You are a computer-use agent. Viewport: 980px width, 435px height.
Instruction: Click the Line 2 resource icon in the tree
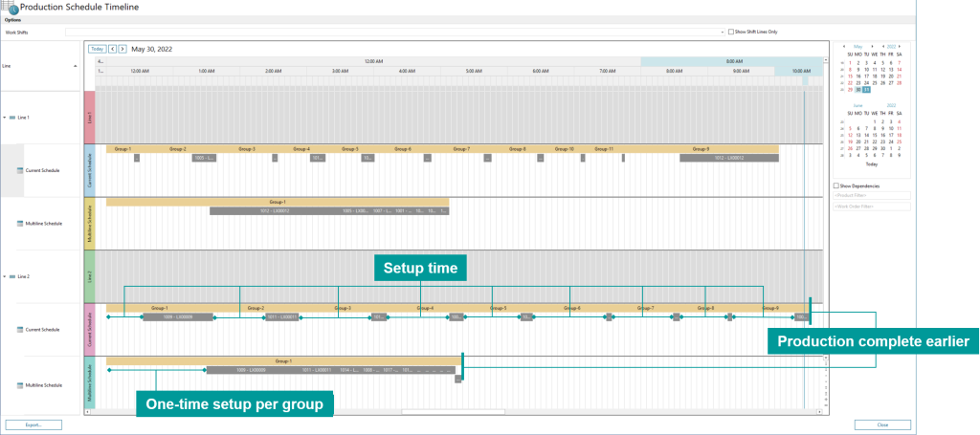pos(12,276)
